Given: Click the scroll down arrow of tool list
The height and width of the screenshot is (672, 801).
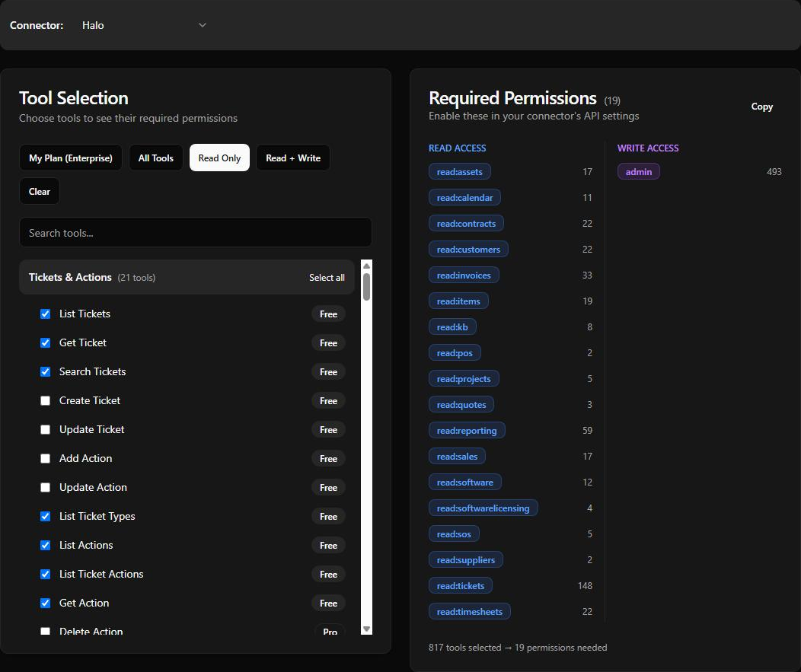Looking at the screenshot, I should pos(366,629).
